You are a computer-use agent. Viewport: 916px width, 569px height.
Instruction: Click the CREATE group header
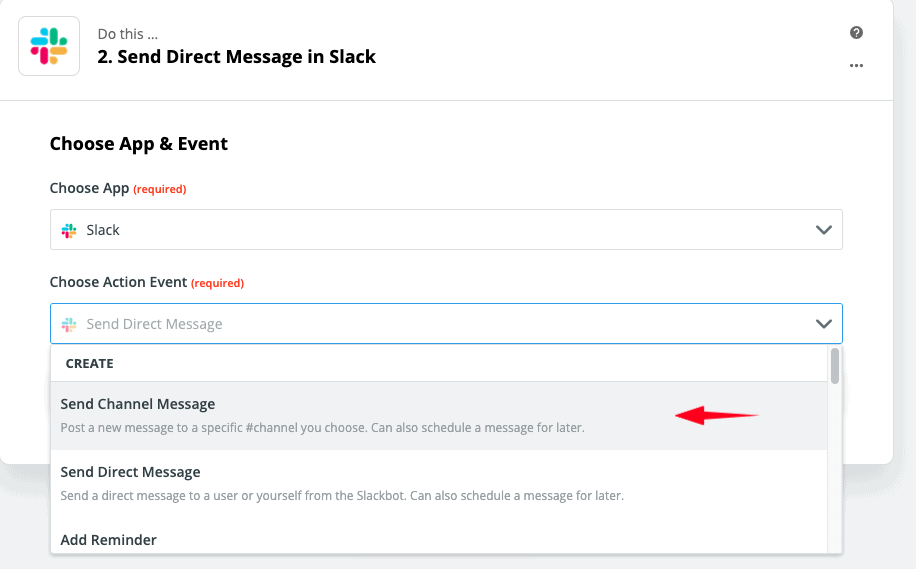(x=90, y=364)
